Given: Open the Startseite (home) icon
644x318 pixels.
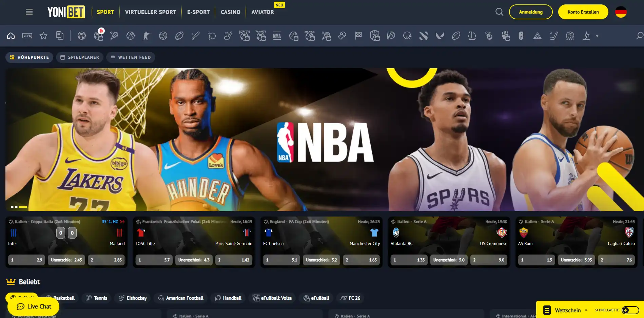Looking at the screenshot, I should point(11,35).
